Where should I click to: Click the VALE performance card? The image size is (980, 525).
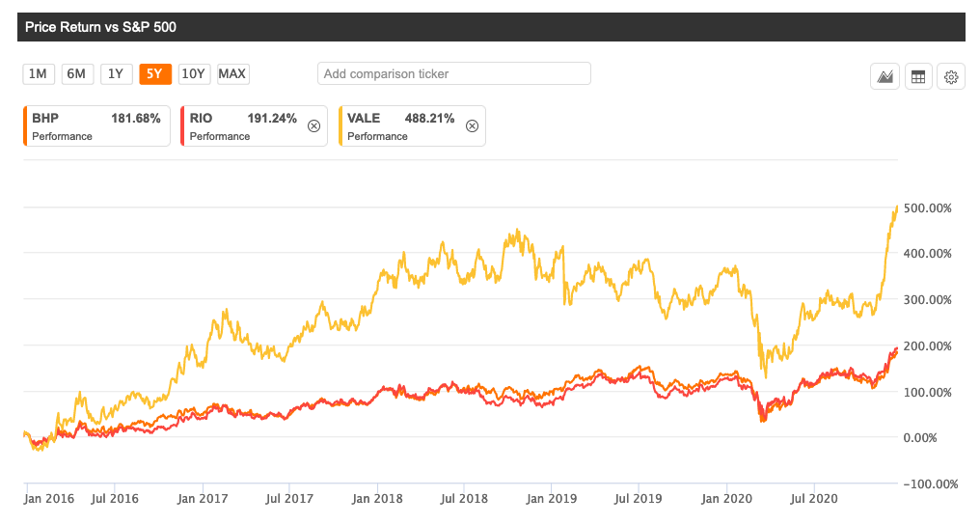pyautogui.click(x=413, y=126)
